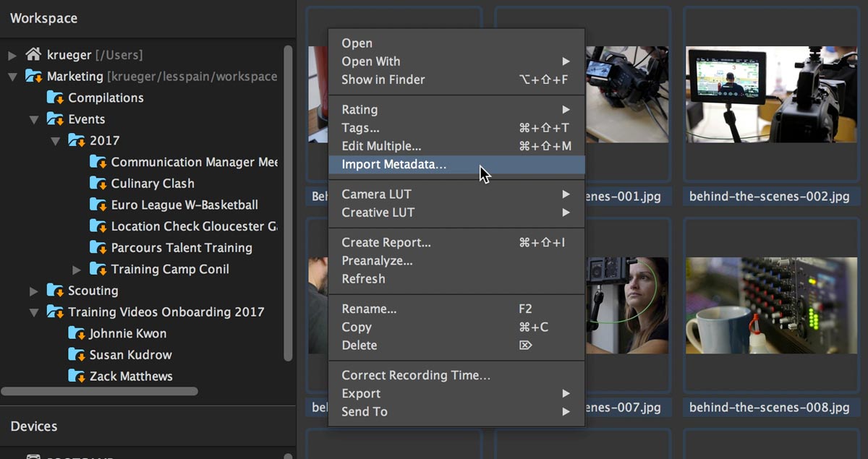This screenshot has height=459, width=868.
Task: Collapse the 2017 tree node
Action: pos(56,141)
